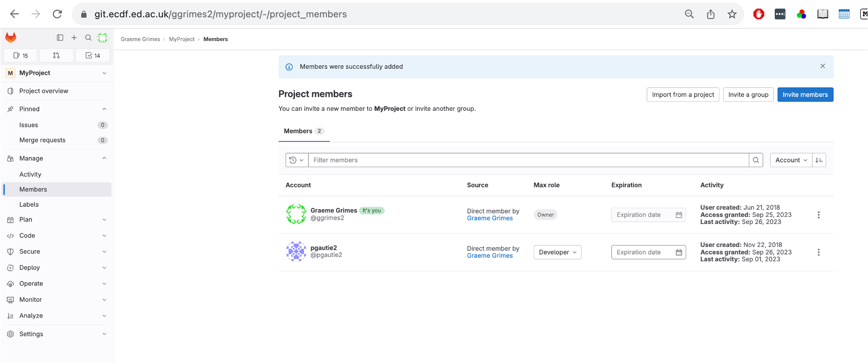Click the browser forward arrow

tap(36, 14)
